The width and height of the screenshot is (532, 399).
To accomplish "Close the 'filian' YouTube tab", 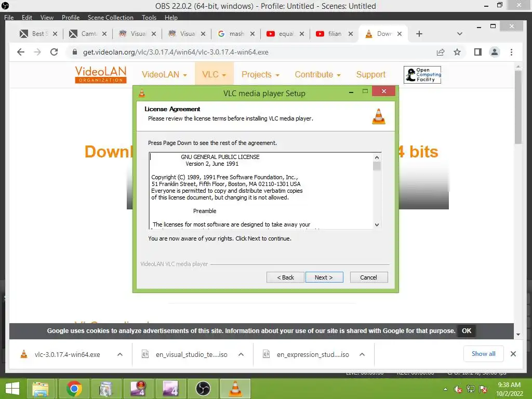I will click(x=351, y=34).
